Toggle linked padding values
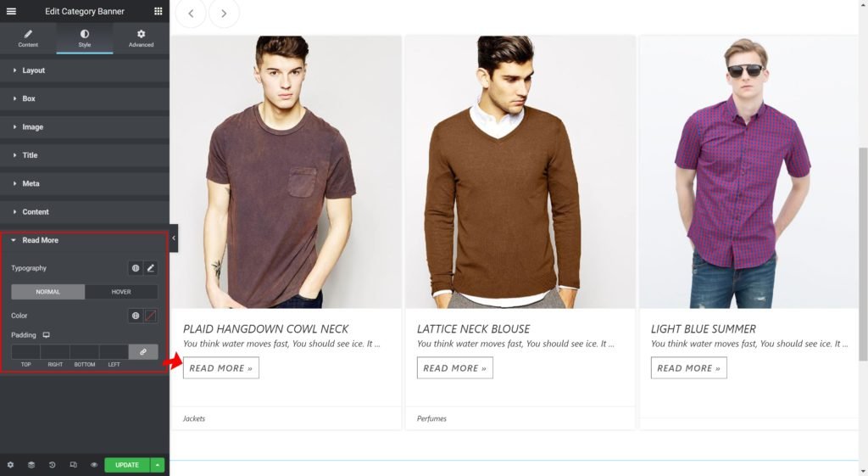The width and height of the screenshot is (868, 476). 143,351
